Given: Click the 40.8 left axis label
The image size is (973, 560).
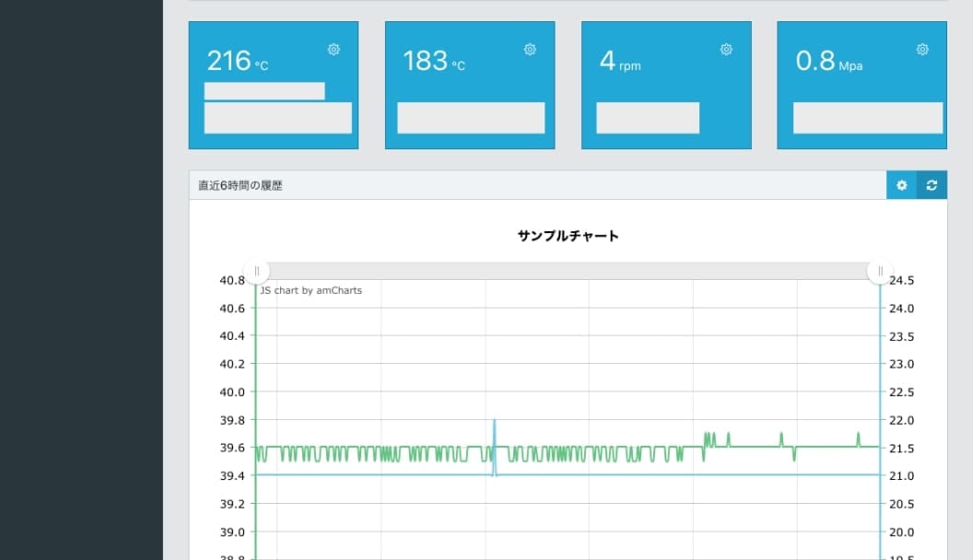Looking at the screenshot, I should (232, 280).
